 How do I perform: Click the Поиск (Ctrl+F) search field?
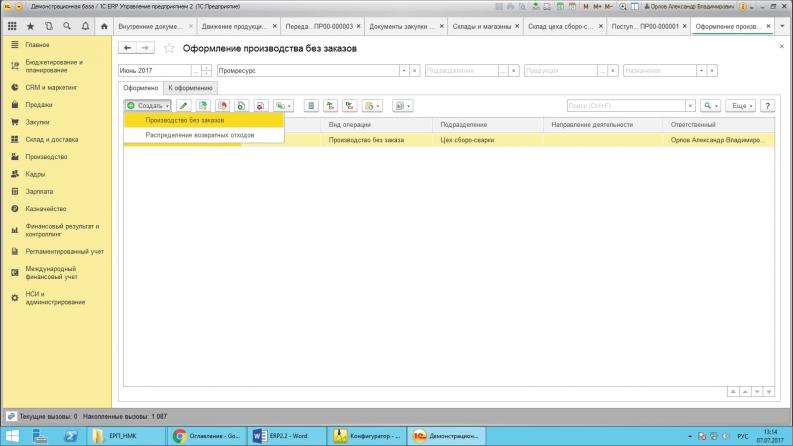[x=628, y=105]
